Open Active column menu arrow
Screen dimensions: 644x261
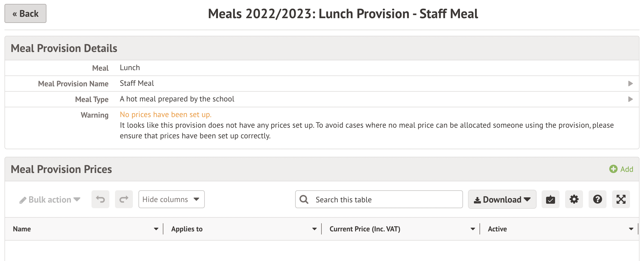[631, 229]
